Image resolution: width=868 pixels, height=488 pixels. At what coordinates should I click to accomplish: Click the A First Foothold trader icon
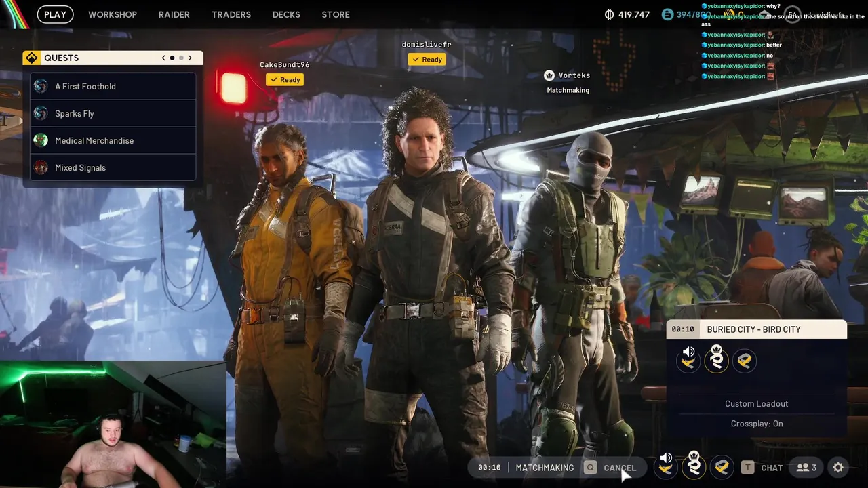pyautogui.click(x=41, y=86)
